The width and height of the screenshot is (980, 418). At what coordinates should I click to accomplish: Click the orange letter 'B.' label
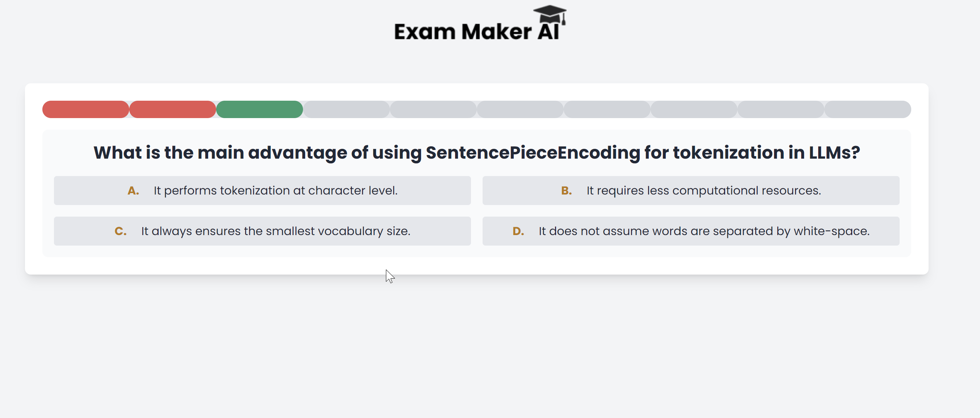coord(566,191)
